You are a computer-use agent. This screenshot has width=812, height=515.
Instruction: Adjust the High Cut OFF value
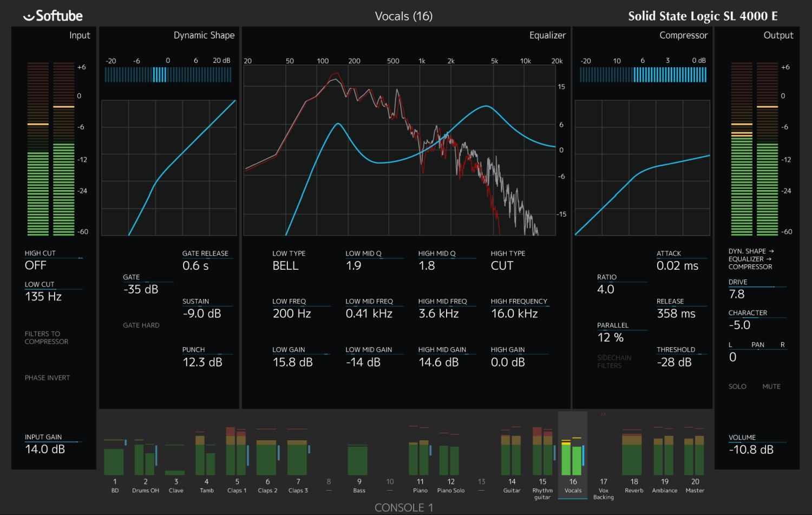pos(36,266)
